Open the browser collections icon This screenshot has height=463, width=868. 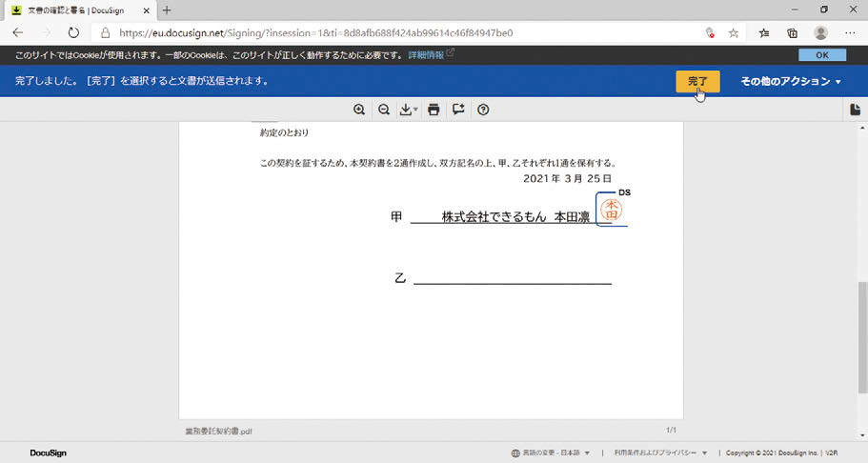pos(792,33)
